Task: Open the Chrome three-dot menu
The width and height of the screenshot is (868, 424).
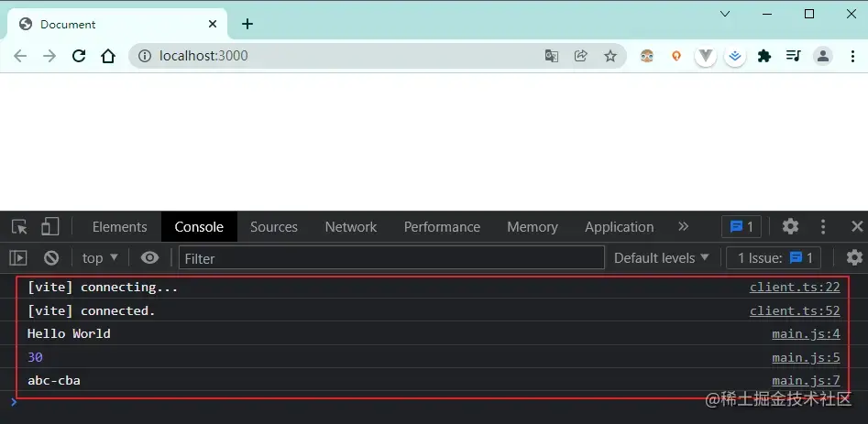Action: pyautogui.click(x=852, y=56)
